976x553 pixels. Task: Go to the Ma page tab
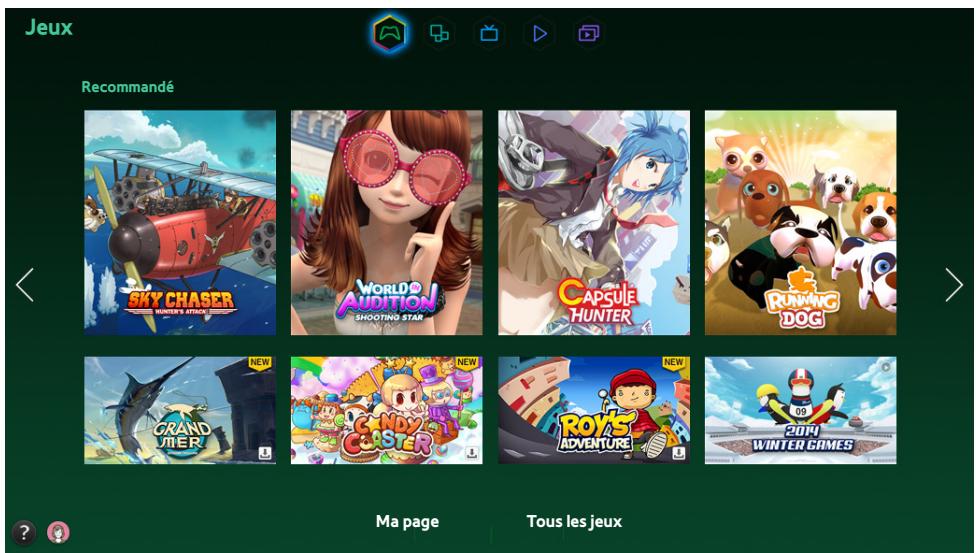[407, 521]
